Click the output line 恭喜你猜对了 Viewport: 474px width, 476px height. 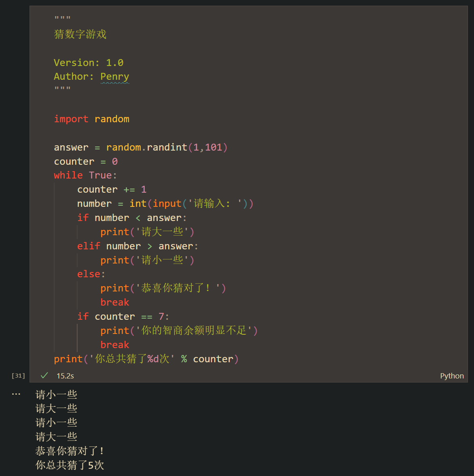pyautogui.click(x=69, y=450)
